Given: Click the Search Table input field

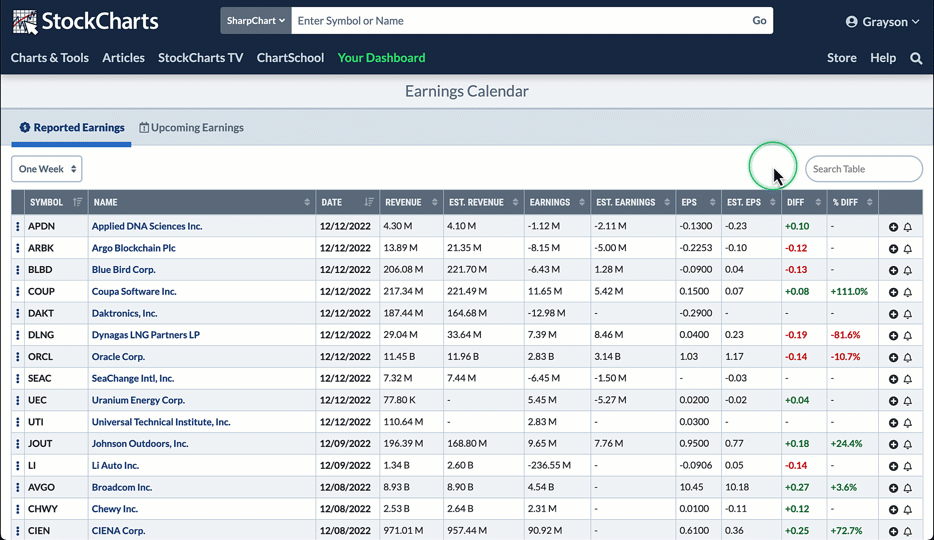Looking at the screenshot, I should coord(863,169).
